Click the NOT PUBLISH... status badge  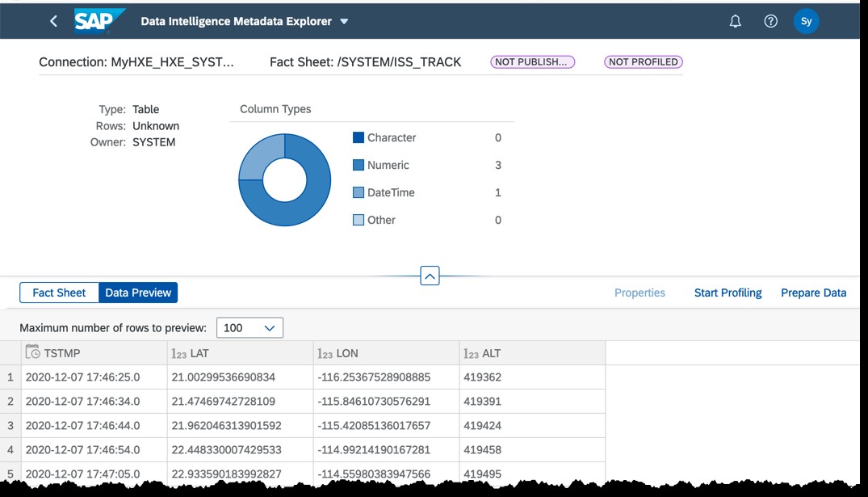click(x=533, y=62)
